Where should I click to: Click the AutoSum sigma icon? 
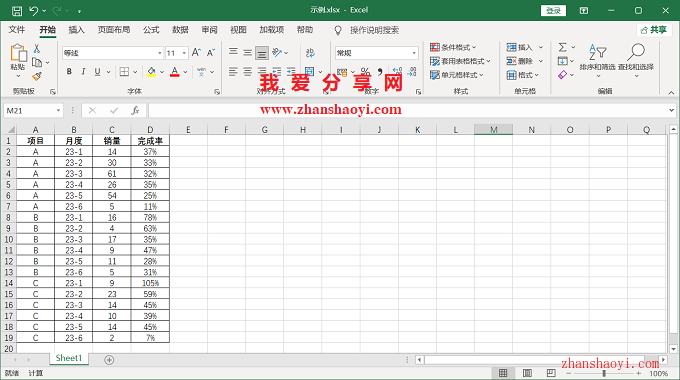coord(562,47)
